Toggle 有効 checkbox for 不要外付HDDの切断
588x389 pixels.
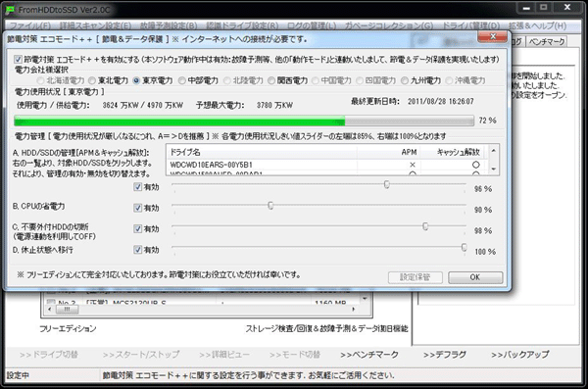pyautogui.click(x=137, y=229)
